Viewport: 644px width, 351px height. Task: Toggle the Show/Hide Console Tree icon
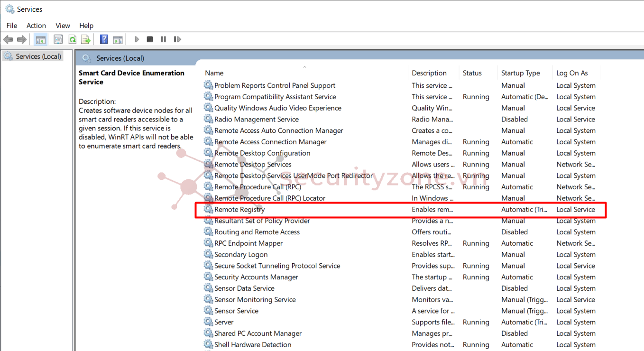[41, 39]
